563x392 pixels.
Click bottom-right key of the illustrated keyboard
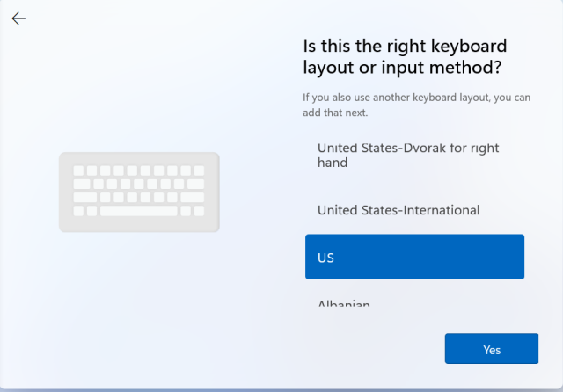coord(199,211)
